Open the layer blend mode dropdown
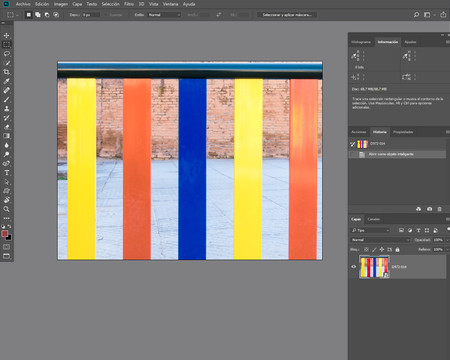The width and height of the screenshot is (450, 360). 380,240
